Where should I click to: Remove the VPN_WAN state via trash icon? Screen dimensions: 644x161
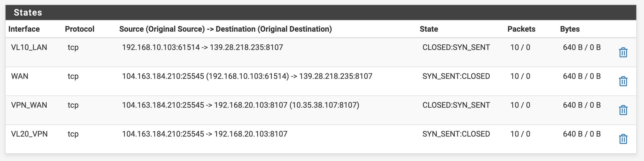(623, 110)
